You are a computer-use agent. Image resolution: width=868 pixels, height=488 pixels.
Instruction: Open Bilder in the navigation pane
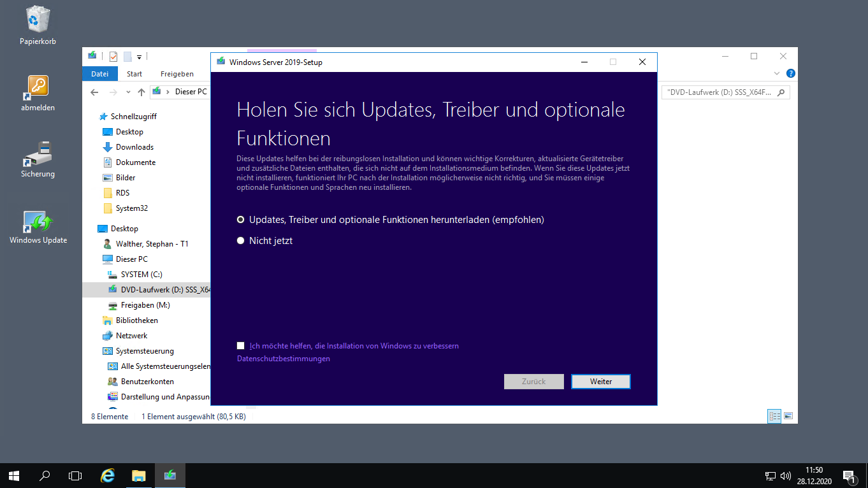[126, 178]
